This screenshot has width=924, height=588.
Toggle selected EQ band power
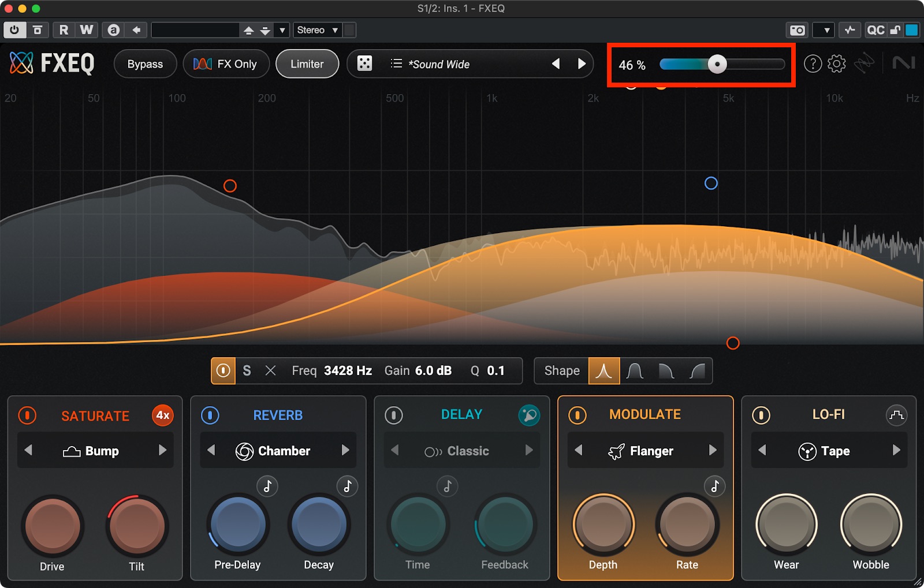coord(223,370)
